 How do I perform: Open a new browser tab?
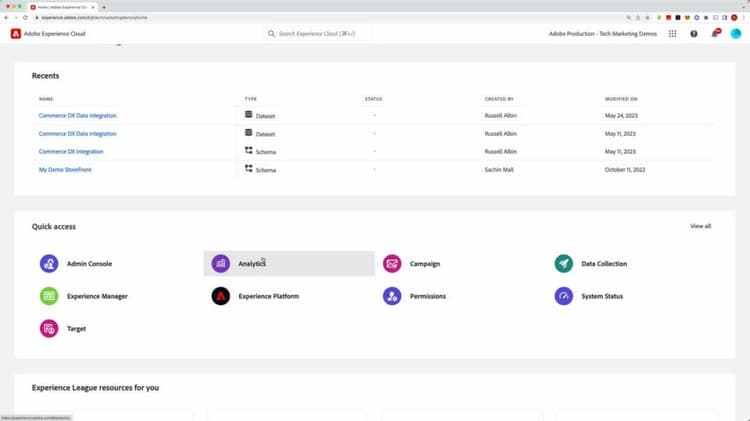click(x=104, y=7)
